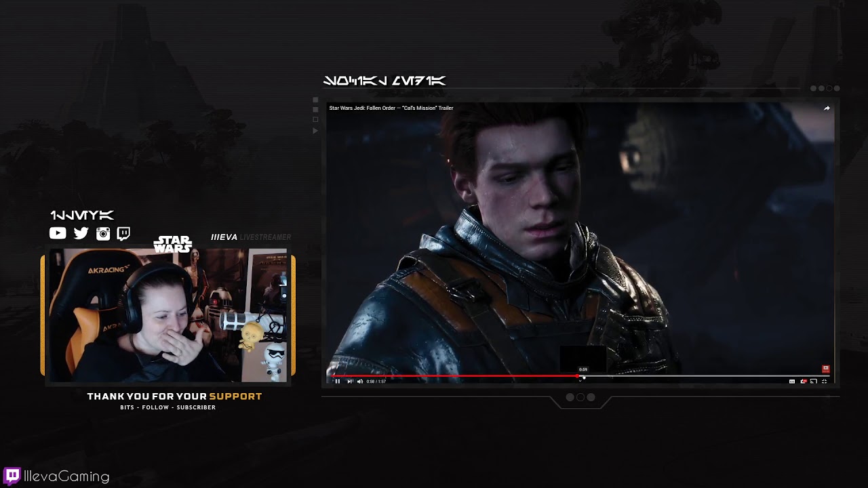The height and width of the screenshot is (488, 868).
Task: Skip to the next video
Action: tap(350, 382)
